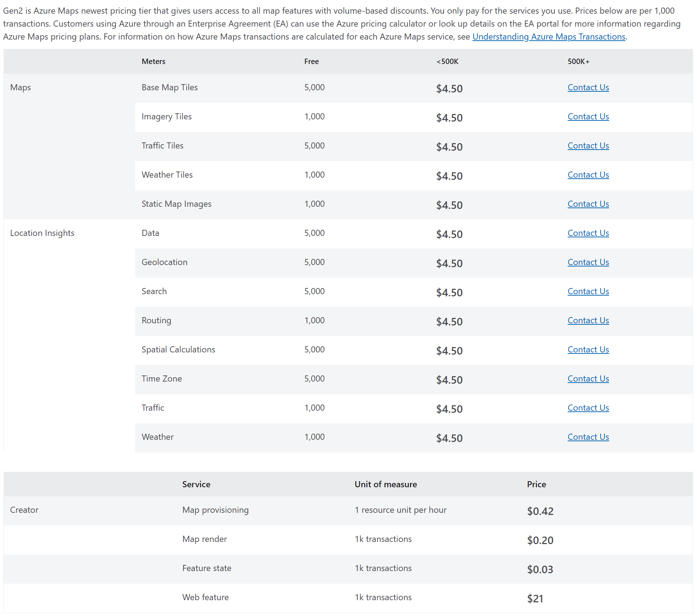Click "1k transactions" in the Feature state row

point(383,568)
